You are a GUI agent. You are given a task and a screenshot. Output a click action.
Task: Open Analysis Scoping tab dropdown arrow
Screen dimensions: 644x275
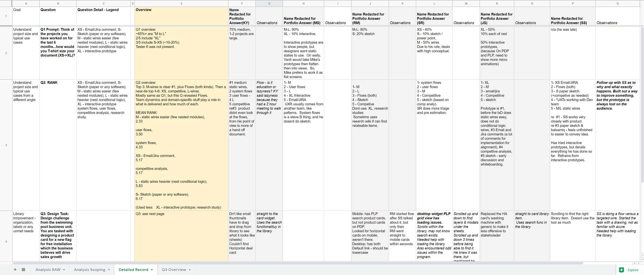[x=109, y=270]
